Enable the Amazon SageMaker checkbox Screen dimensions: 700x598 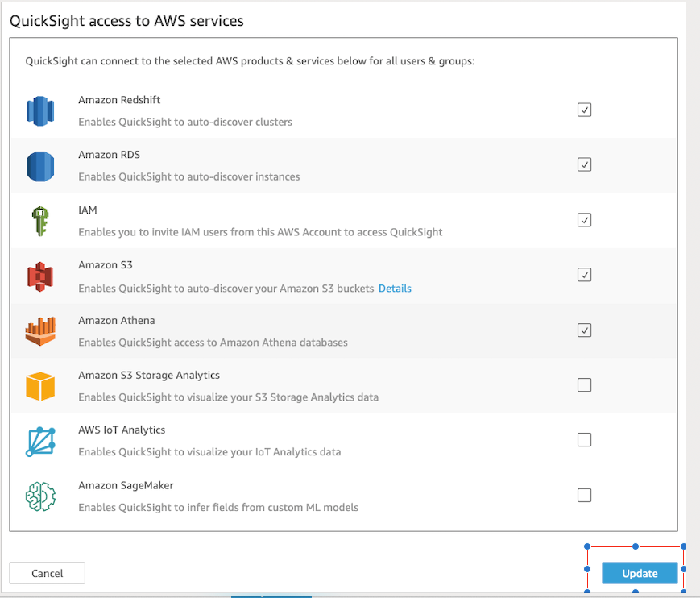(x=585, y=495)
